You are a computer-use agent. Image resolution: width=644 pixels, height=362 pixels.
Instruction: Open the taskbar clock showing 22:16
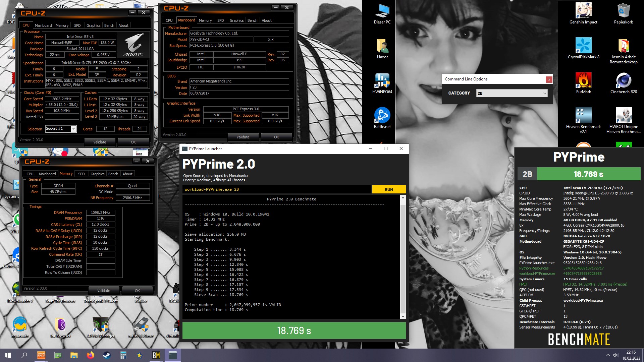point(631,355)
